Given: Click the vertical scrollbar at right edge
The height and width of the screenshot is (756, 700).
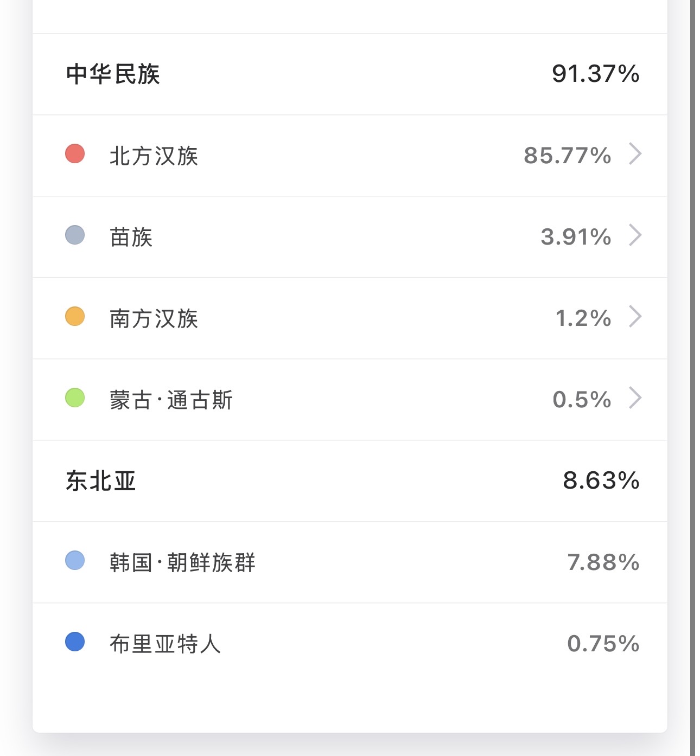Looking at the screenshot, I should [x=693, y=378].
